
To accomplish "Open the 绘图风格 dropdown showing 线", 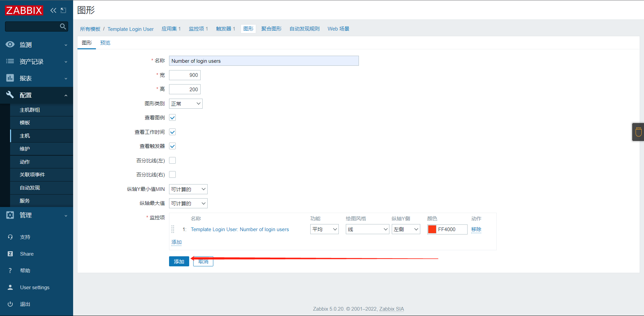I will pyautogui.click(x=367, y=229).
